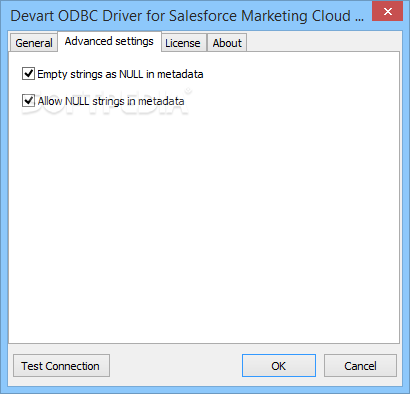Select the Advanced settings tab

pyautogui.click(x=109, y=41)
